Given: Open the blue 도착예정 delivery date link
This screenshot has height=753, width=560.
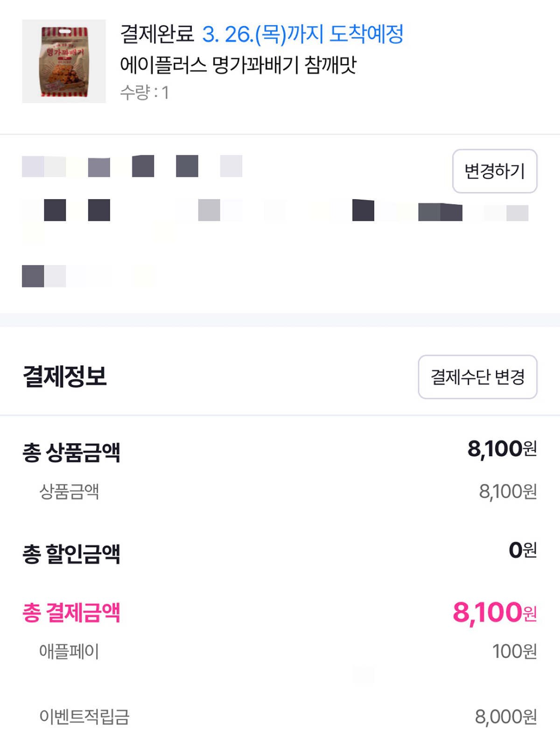Looking at the screenshot, I should (x=302, y=34).
